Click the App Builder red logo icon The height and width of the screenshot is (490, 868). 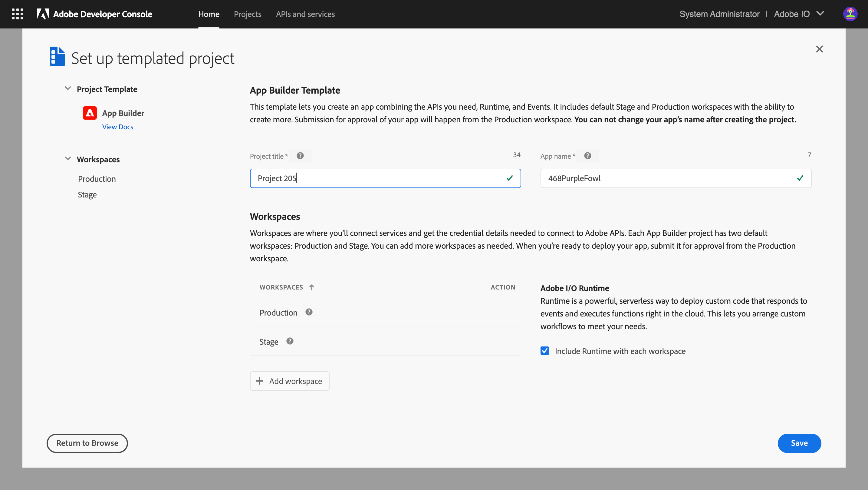pyautogui.click(x=90, y=113)
